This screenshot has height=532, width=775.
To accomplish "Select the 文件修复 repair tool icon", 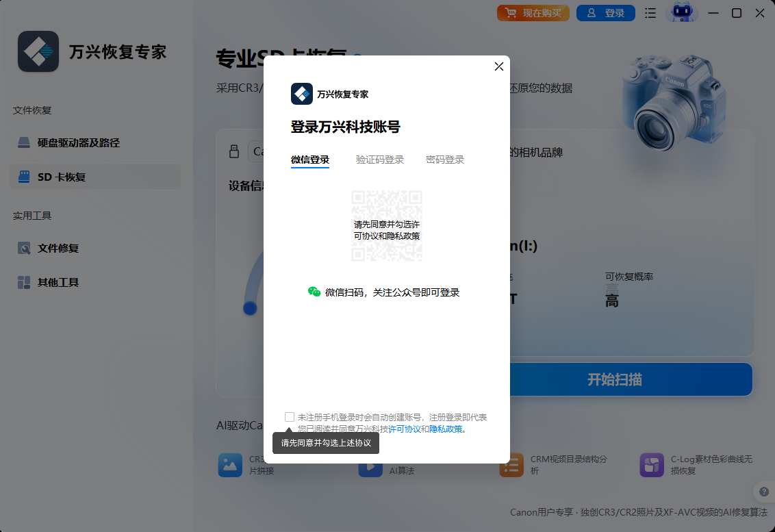I will 23,249.
